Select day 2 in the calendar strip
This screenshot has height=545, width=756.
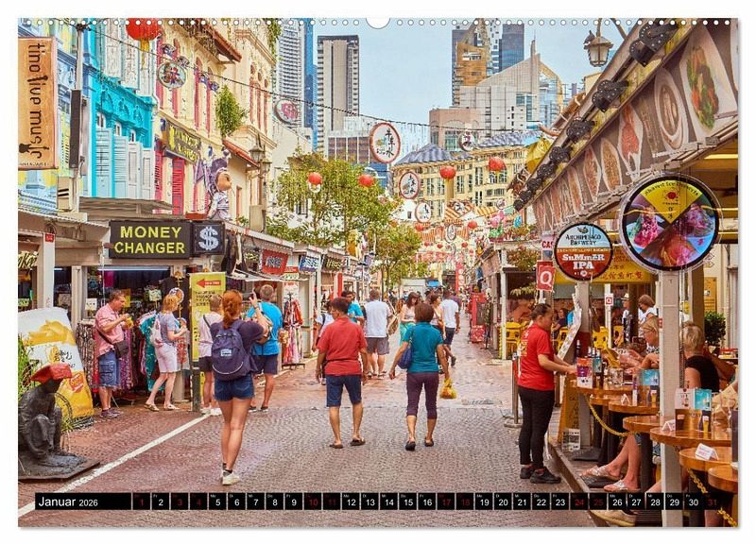[161, 502]
